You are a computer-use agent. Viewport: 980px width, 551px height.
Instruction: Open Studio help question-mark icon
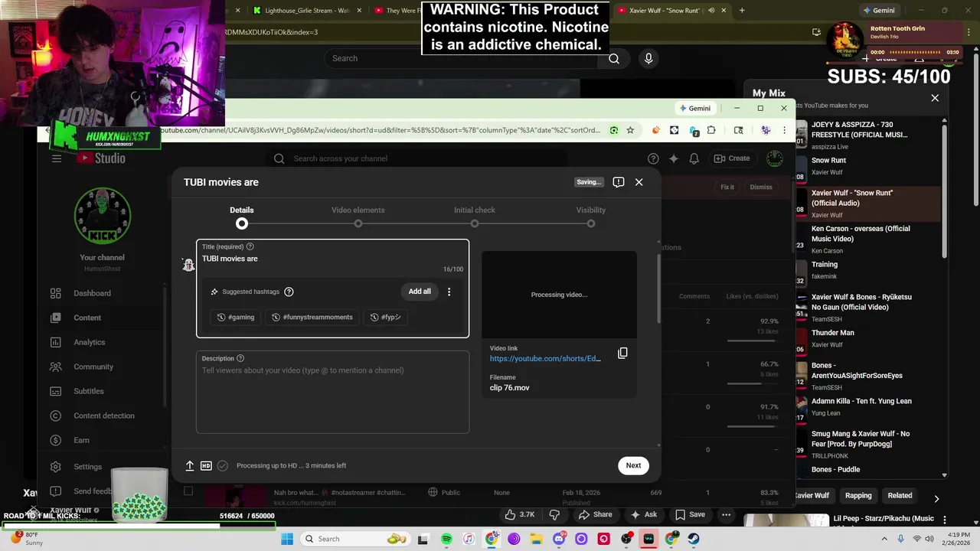tap(653, 158)
